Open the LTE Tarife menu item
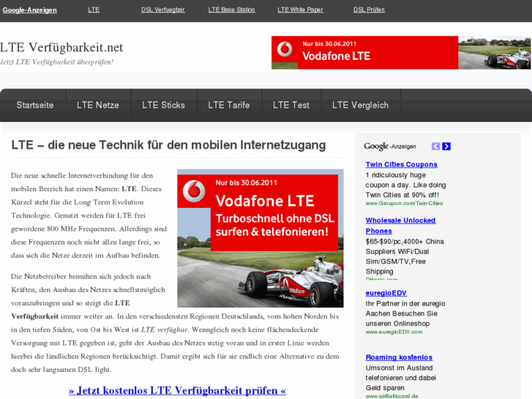 pos(229,105)
